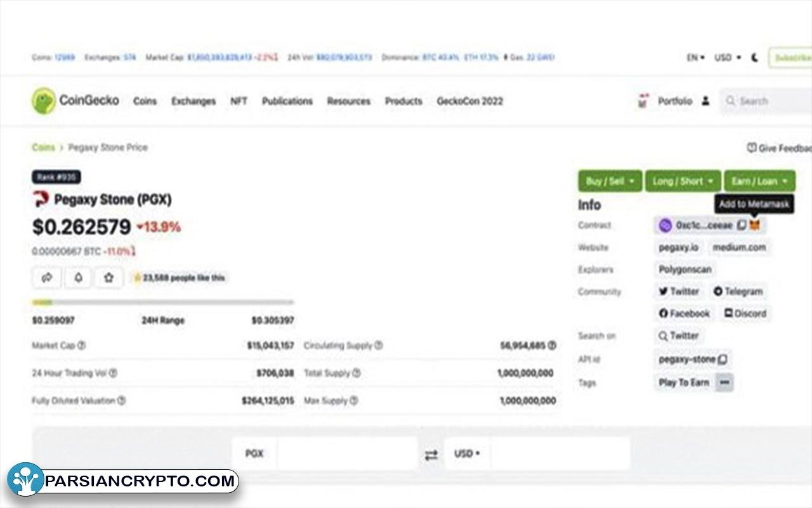The height and width of the screenshot is (508, 812).
Task: Click the $706,038 trading volume value
Action: 275,373
